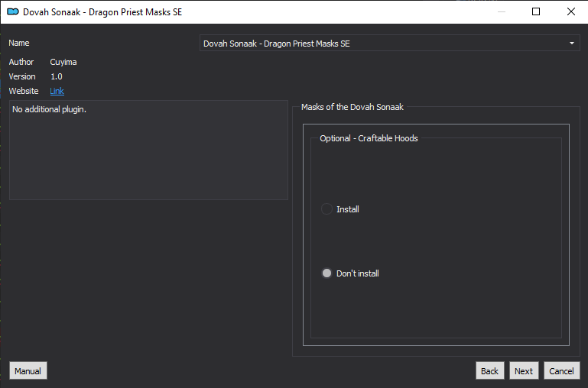Click the mod Name combo box field

tap(390, 44)
